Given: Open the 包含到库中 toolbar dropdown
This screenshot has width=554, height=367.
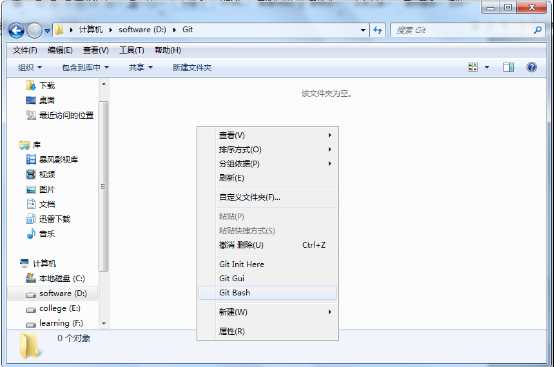Looking at the screenshot, I should [85, 67].
